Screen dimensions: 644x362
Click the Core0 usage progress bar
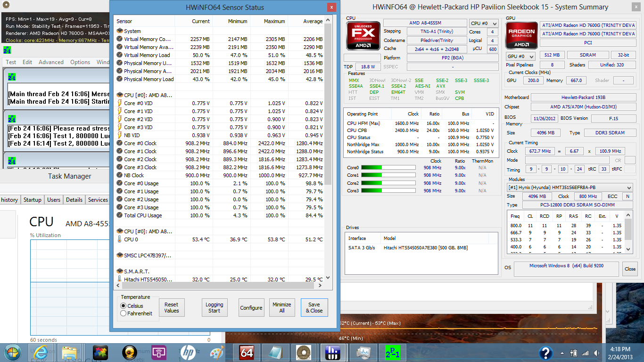coord(388,167)
